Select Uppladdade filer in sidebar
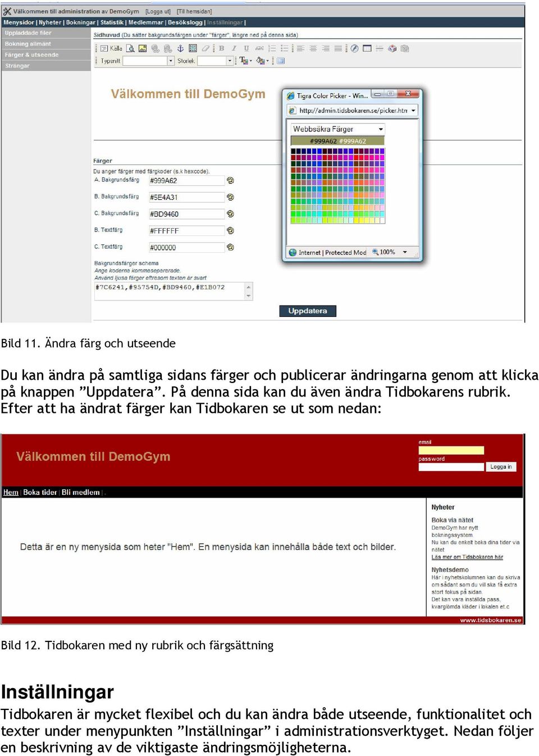Screen dimensions: 539x756 tap(46, 33)
